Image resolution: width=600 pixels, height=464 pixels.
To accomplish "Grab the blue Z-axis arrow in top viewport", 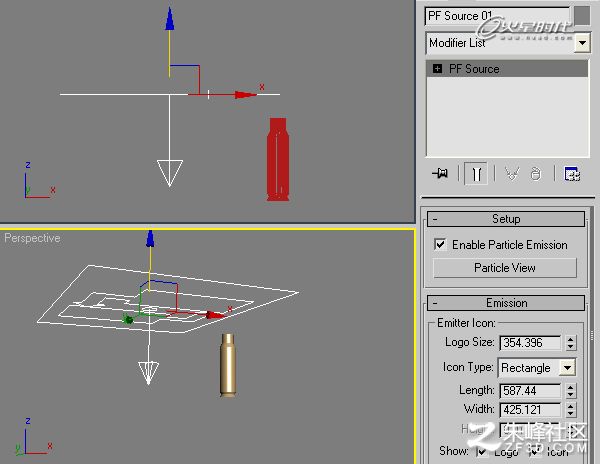I will pyautogui.click(x=170, y=19).
